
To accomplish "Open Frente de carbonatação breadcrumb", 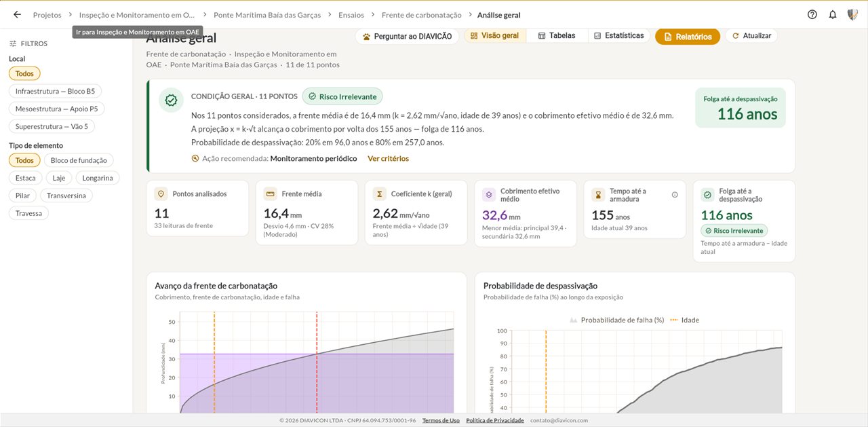I will click(x=421, y=15).
